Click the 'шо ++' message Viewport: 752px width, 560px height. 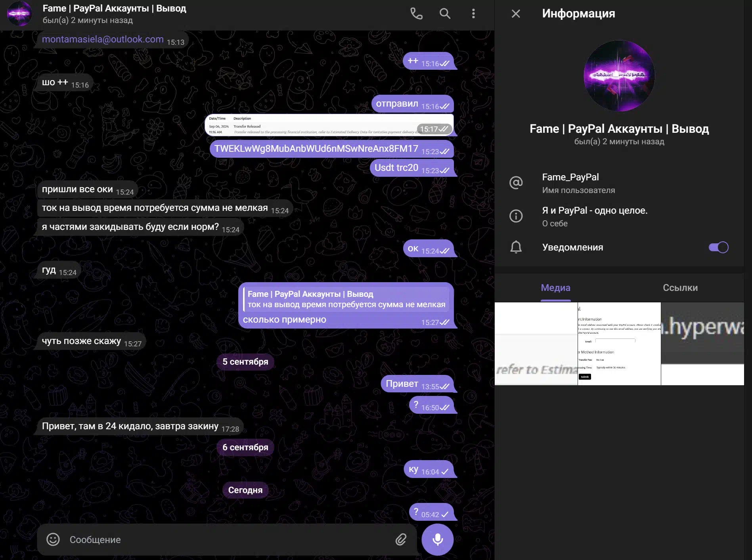click(65, 82)
